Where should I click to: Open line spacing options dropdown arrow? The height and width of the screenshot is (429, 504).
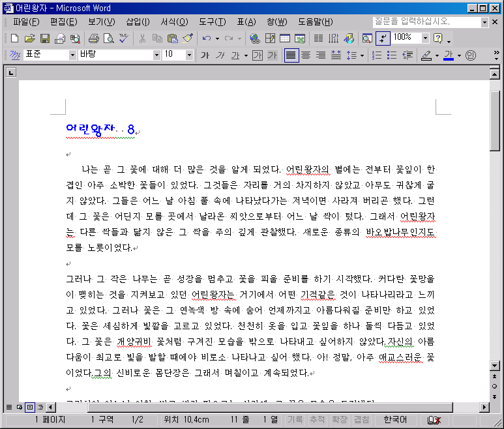tap(363, 55)
